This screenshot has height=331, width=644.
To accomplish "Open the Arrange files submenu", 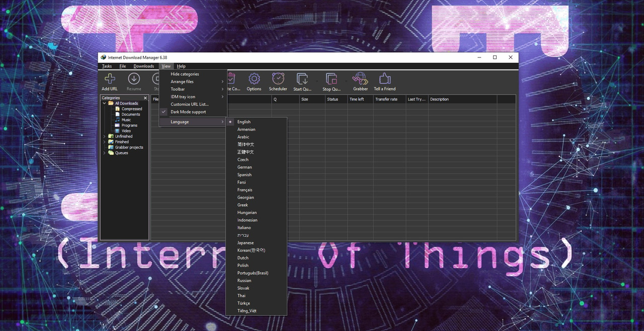I will (193, 81).
